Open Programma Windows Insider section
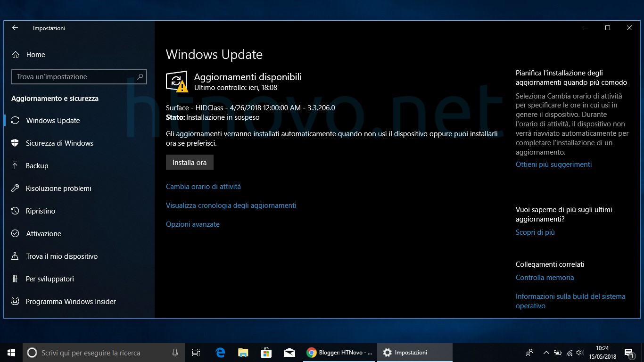This screenshot has width=644, height=362. [x=79, y=302]
